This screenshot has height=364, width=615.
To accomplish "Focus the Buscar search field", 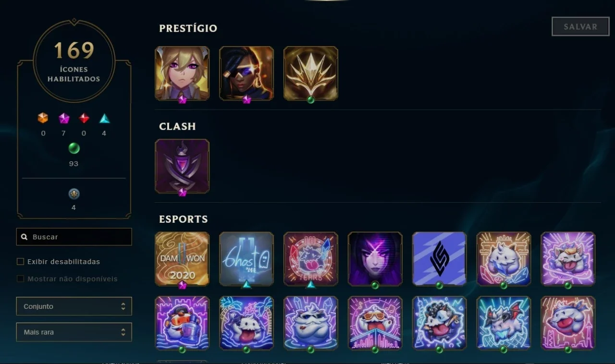I will click(74, 237).
